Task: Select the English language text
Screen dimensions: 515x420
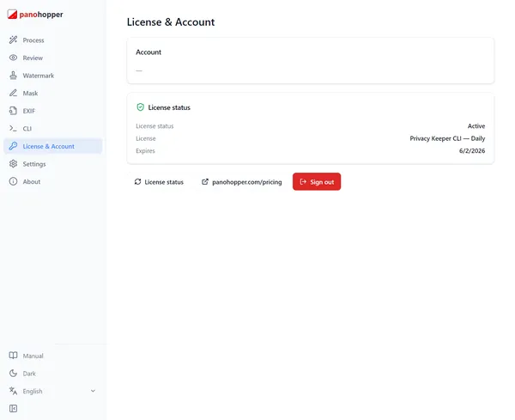Action: 33,392
